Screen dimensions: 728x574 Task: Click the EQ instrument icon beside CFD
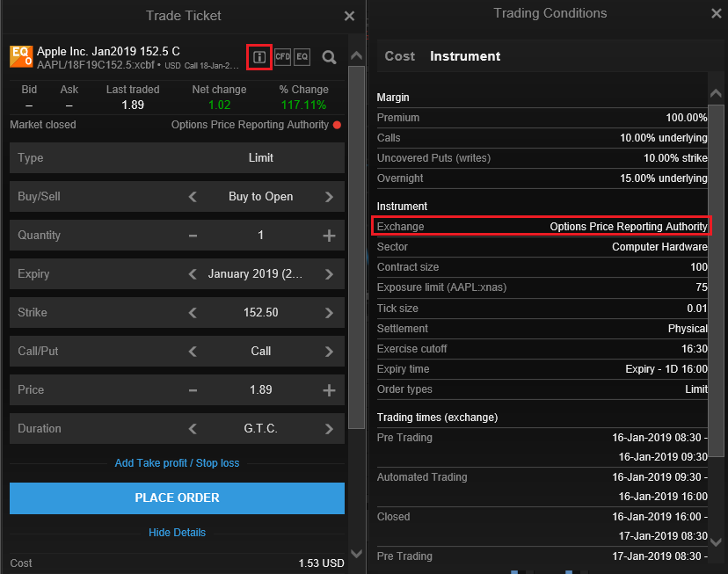[x=302, y=57]
